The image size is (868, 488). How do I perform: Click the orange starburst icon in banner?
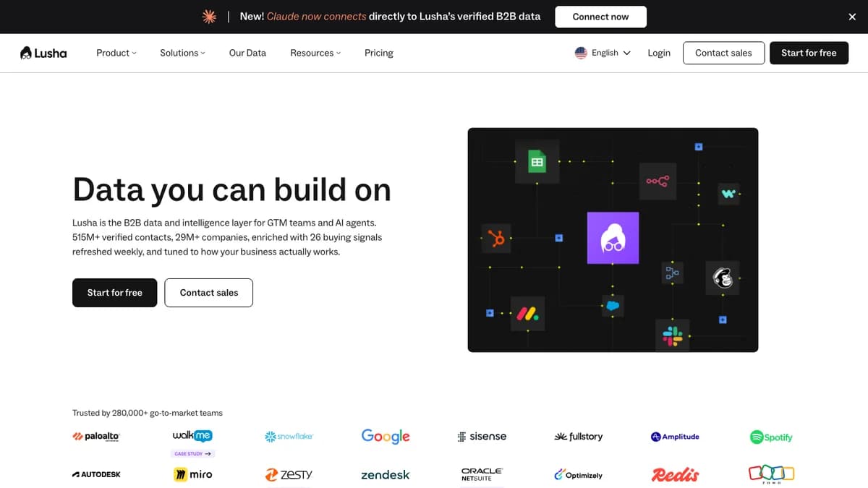pyautogui.click(x=209, y=17)
